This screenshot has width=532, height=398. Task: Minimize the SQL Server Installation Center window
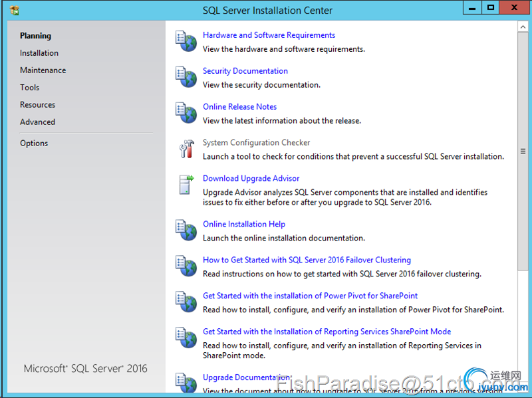pyautogui.click(x=472, y=8)
